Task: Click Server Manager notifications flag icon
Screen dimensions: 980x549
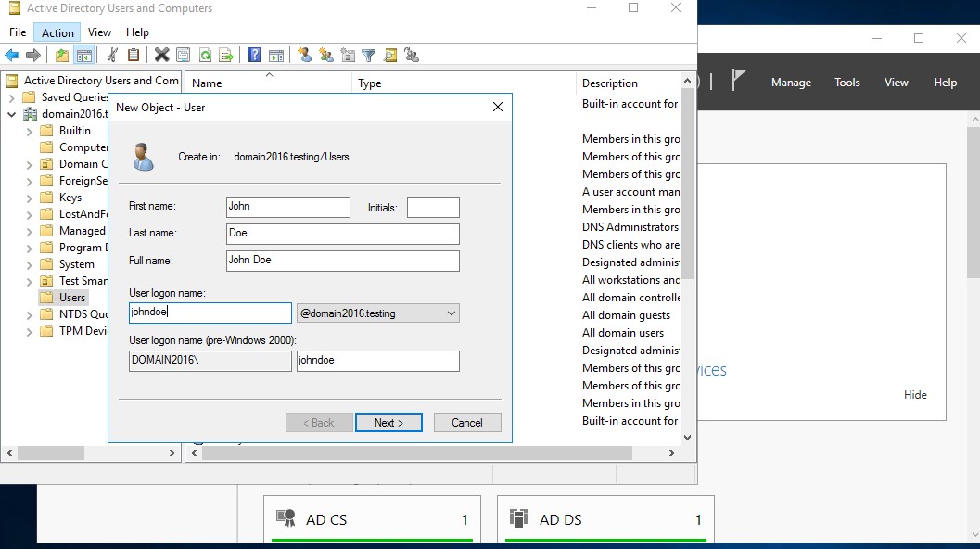Action: coord(738,81)
